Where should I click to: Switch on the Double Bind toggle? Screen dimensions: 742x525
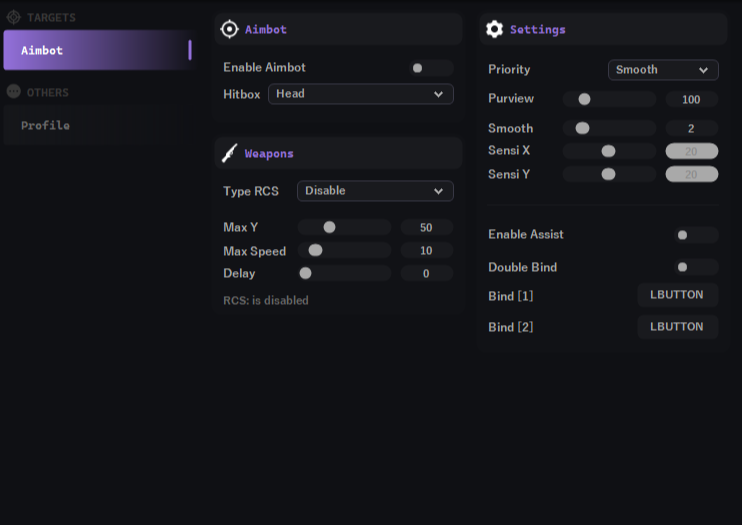pos(696,268)
